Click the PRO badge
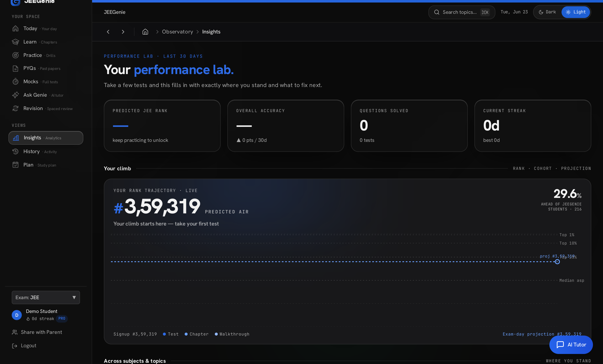Image resolution: width=603 pixels, height=364 pixels. coord(62,319)
